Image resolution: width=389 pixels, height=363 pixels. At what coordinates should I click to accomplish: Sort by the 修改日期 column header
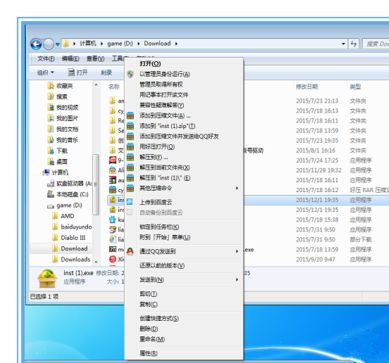[307, 87]
